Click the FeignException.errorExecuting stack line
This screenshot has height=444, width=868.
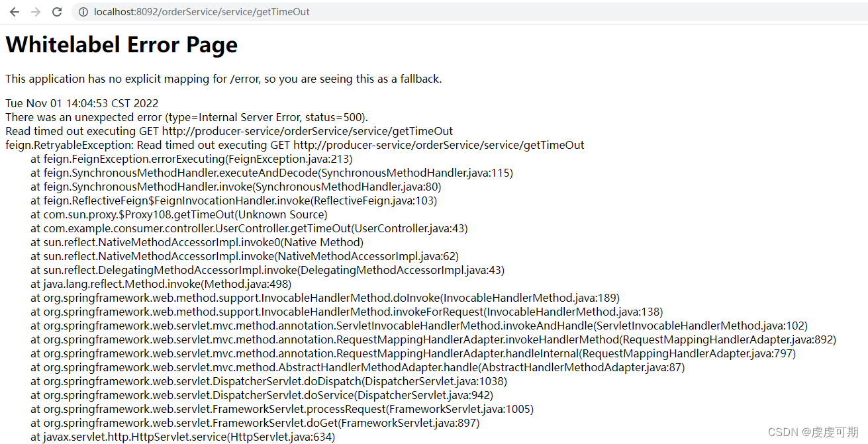191,159
